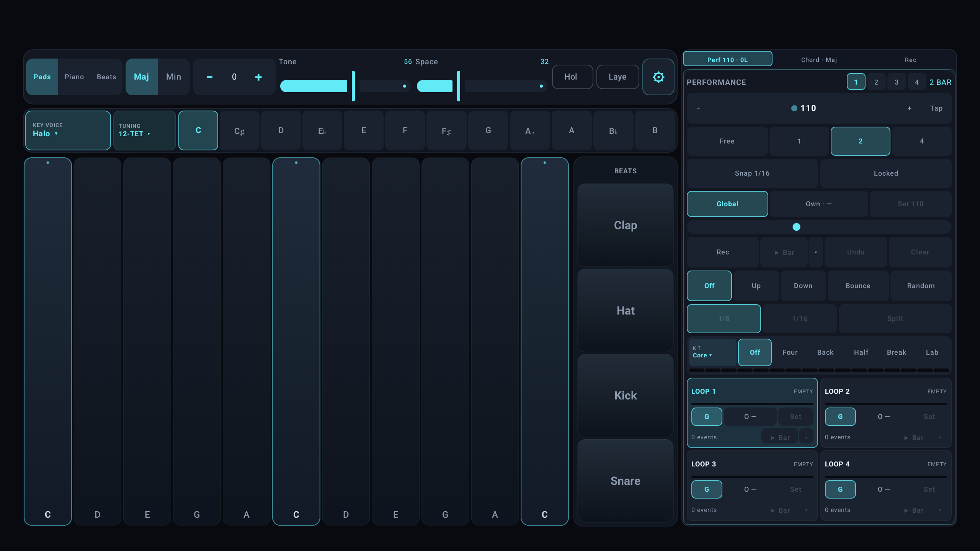Image resolution: width=980 pixels, height=551 pixels.
Task: Toggle the G button in Loop 1
Action: [x=707, y=417]
